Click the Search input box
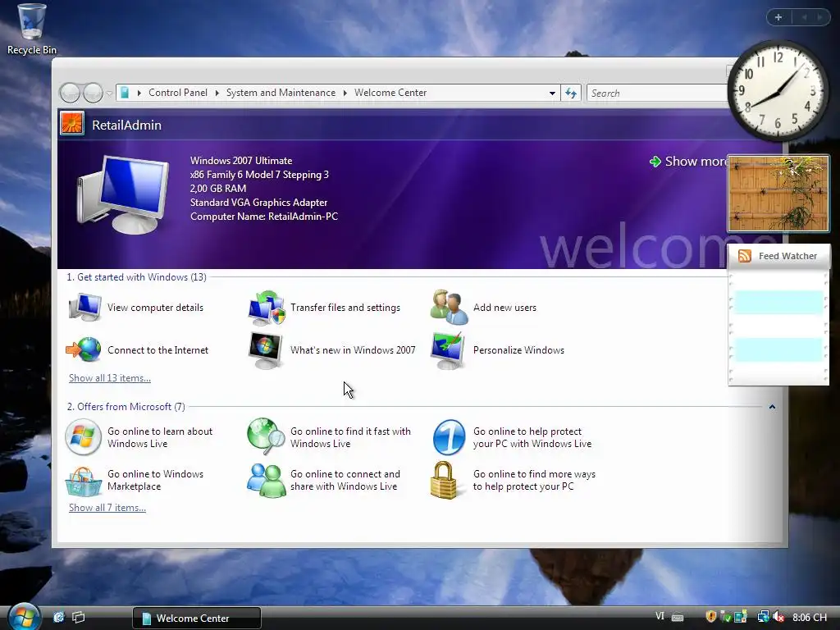The height and width of the screenshot is (630, 840). [x=658, y=94]
